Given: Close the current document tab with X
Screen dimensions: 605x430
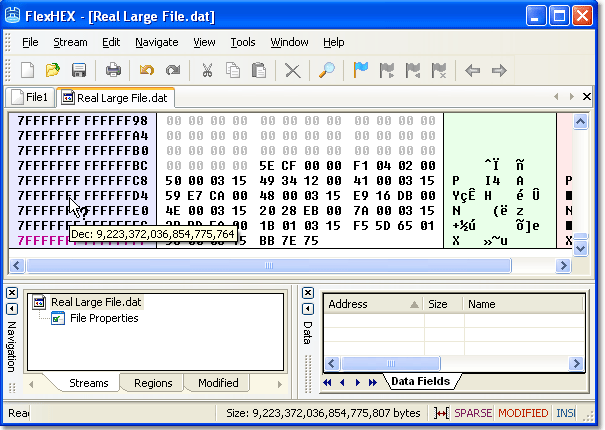Looking at the screenshot, I should tap(586, 96).
